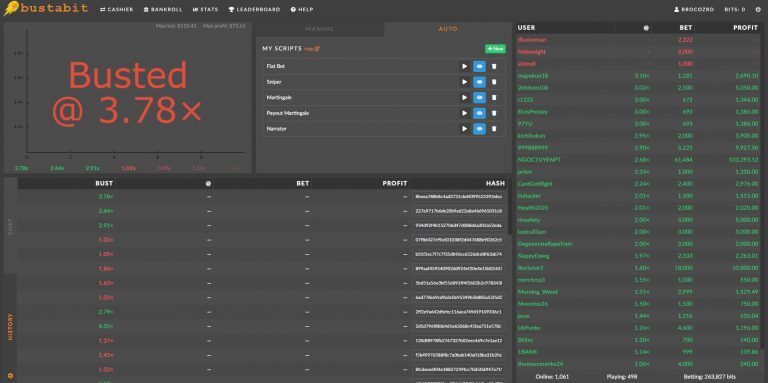
Task: Click the HASH column header in history
Action: coord(496,184)
